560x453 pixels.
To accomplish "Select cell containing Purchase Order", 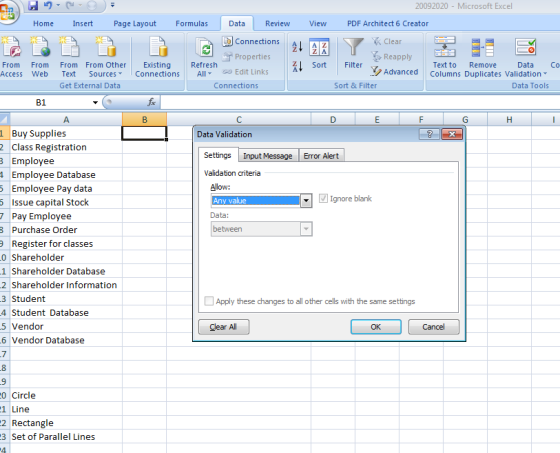I will 66,230.
